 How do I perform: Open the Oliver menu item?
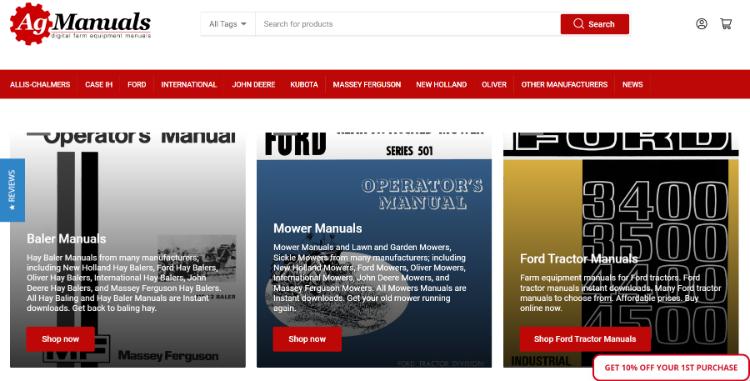coord(494,85)
